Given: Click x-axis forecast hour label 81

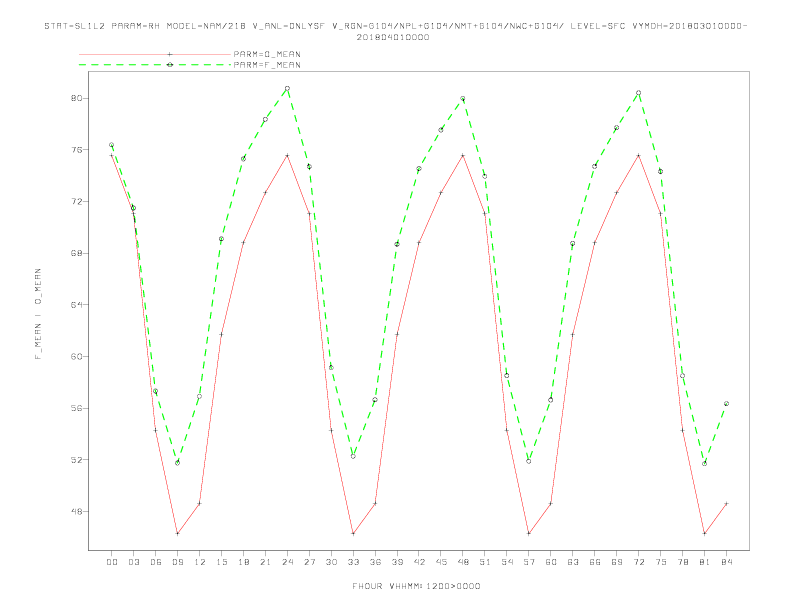Looking at the screenshot, I should 705,562.
